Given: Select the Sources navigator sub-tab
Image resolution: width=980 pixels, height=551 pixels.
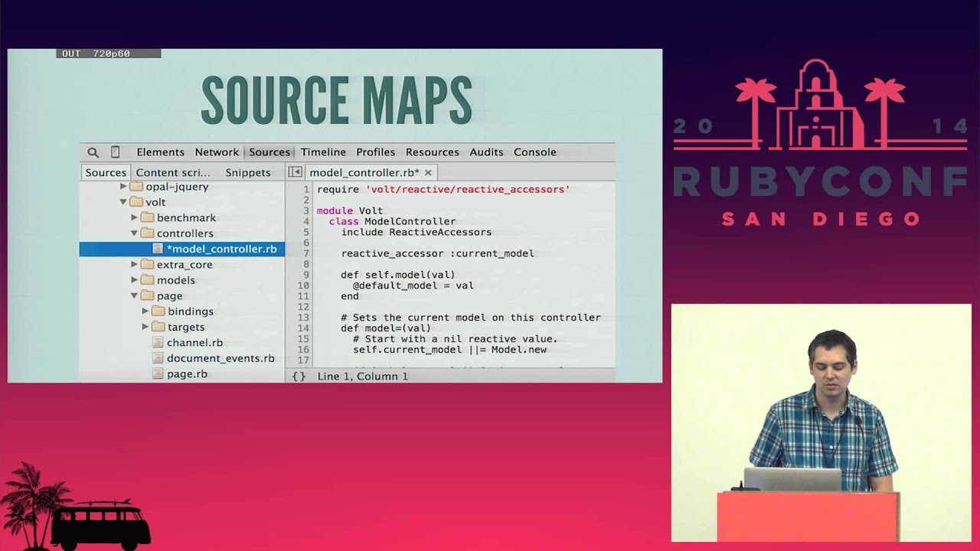Looking at the screenshot, I should point(106,173).
